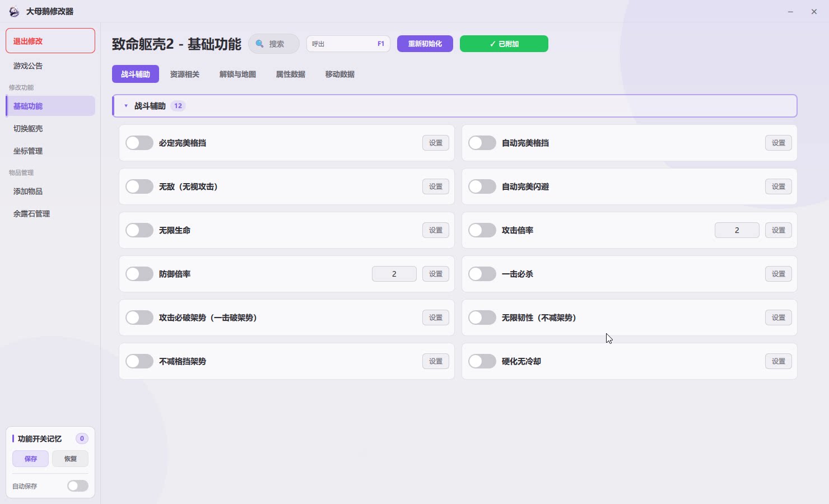Go to 添加物品 in sidebar
The image size is (829, 504).
coord(50,191)
